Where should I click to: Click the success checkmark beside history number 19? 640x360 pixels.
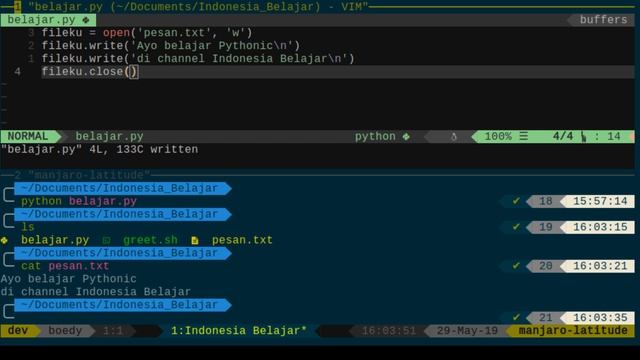pyautogui.click(x=516, y=227)
